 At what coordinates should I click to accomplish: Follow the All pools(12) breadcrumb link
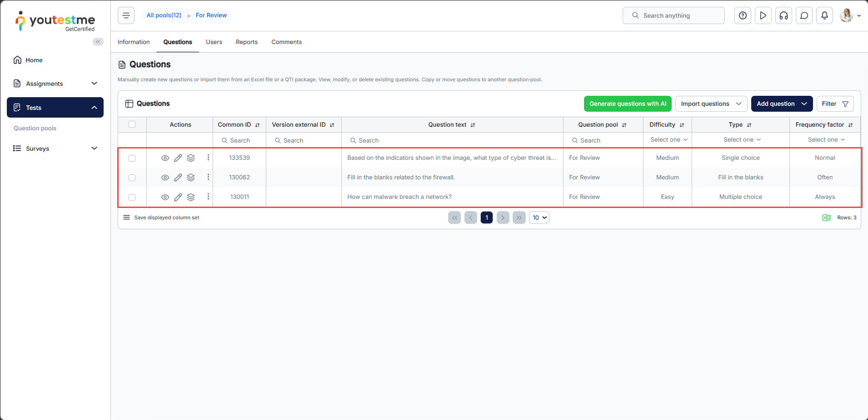pos(164,15)
